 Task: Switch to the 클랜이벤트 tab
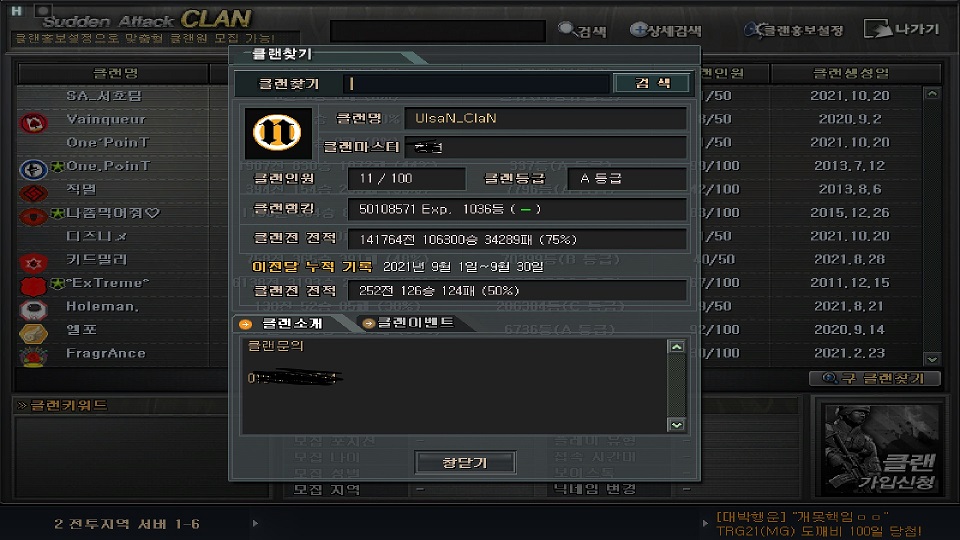tap(408, 323)
